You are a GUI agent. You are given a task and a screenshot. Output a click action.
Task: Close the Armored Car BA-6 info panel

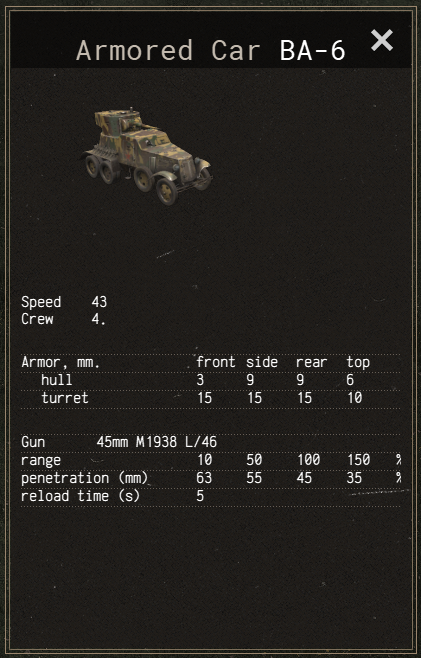point(382,41)
